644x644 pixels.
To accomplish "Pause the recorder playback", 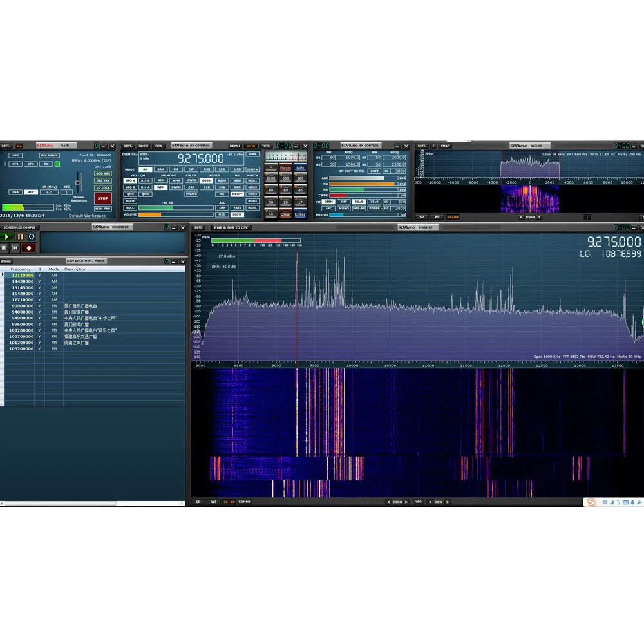I will click(20, 236).
